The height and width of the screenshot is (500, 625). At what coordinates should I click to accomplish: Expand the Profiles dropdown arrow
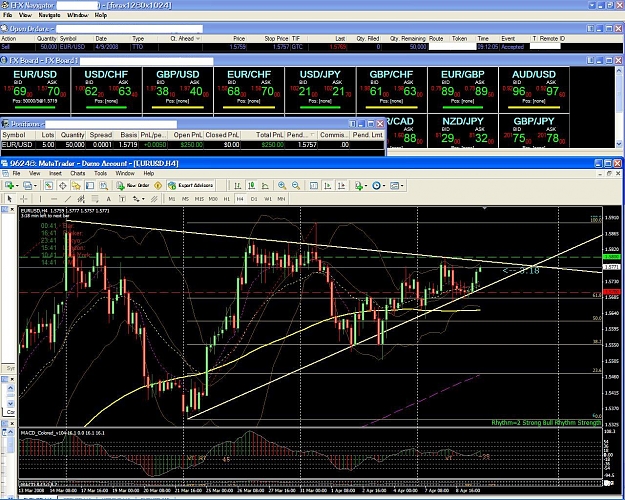click(x=35, y=186)
